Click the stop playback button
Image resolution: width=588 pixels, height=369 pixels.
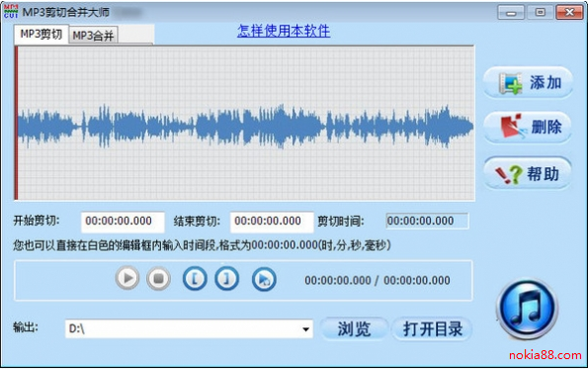click(x=158, y=278)
